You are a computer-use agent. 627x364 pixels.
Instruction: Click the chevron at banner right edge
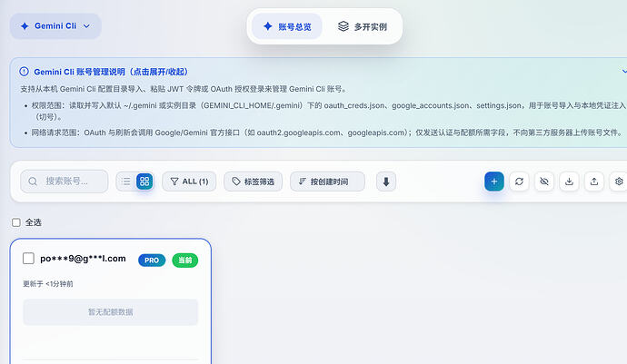(x=623, y=72)
